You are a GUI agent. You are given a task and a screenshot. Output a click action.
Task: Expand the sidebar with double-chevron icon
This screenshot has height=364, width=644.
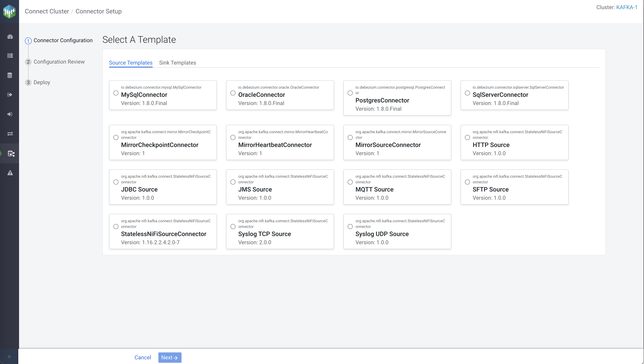click(9, 356)
